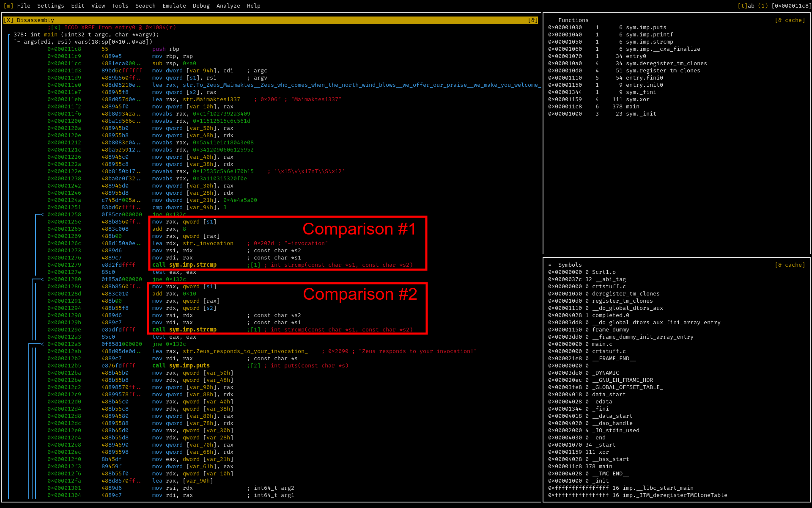Select _IO_stdin_used in Symbols list

[615, 431]
